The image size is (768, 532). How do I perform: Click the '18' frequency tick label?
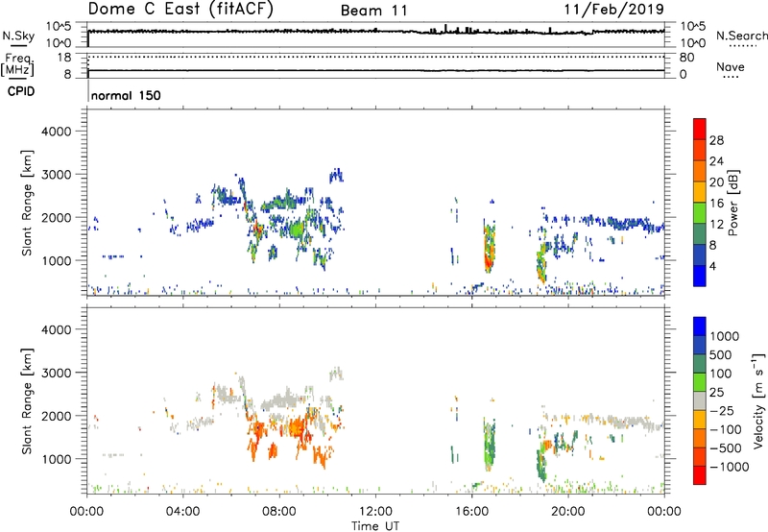(x=64, y=58)
